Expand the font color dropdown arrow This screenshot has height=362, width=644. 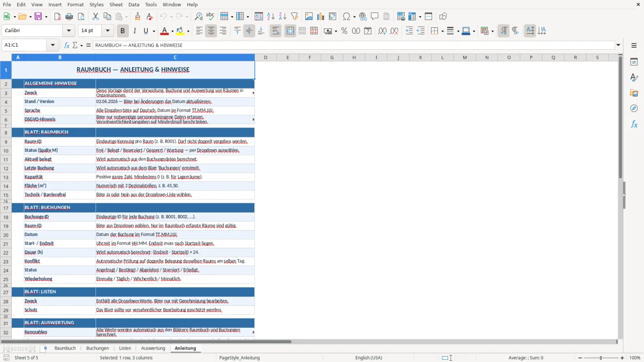[172, 31]
